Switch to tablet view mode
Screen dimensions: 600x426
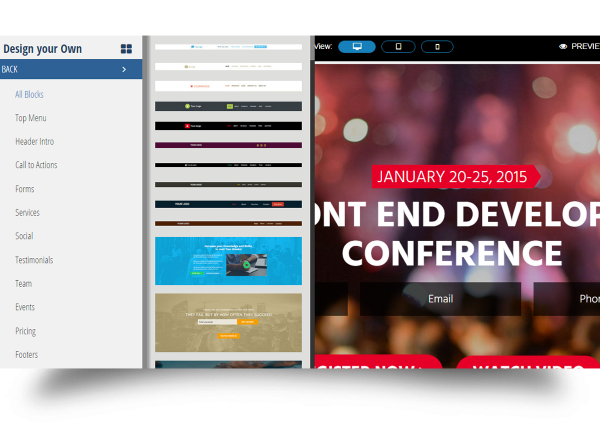pyautogui.click(x=398, y=47)
